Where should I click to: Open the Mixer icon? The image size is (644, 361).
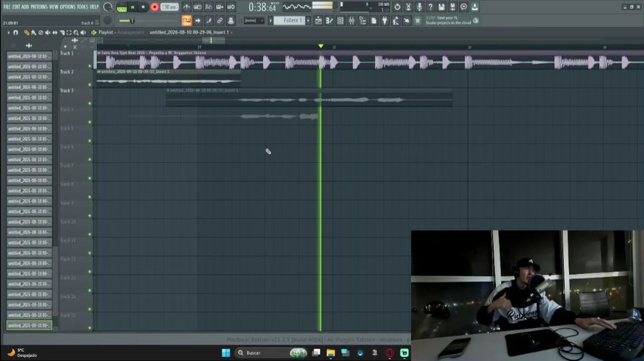click(352, 21)
